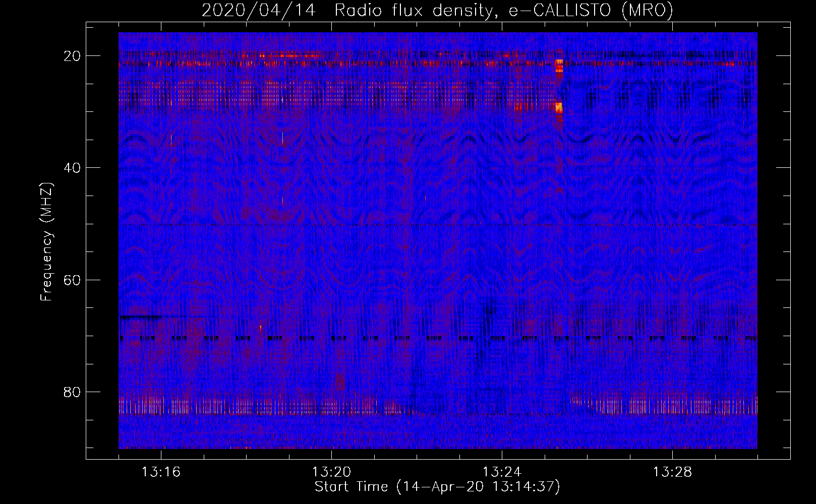Viewport: 816px width, 504px height.
Task: Click the 80 frequency tick label
Action: click(x=73, y=392)
